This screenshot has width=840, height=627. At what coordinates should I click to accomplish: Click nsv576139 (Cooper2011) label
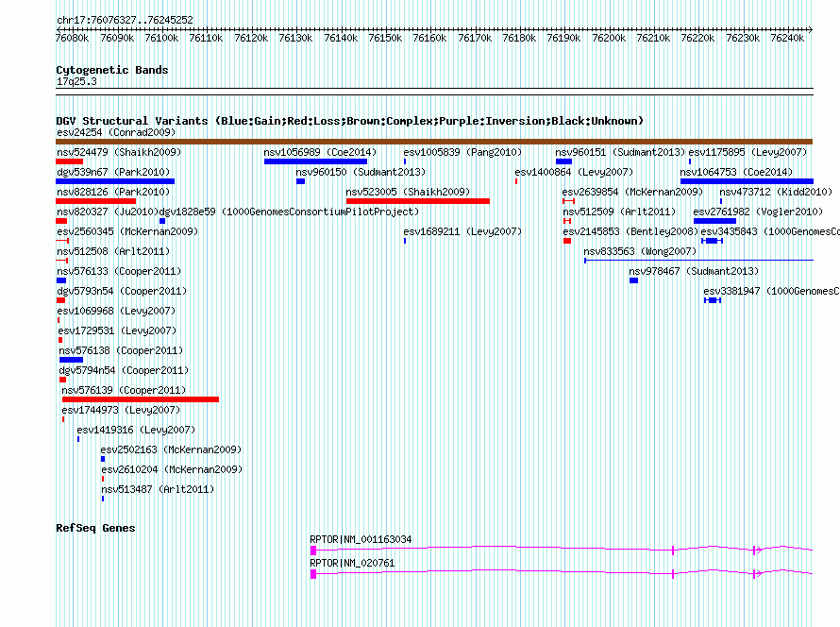click(124, 390)
